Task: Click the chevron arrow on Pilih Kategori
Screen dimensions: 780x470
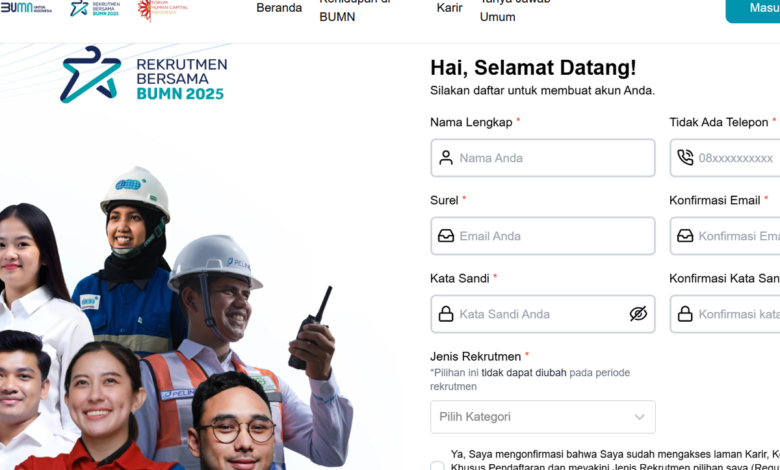Action: point(640,417)
